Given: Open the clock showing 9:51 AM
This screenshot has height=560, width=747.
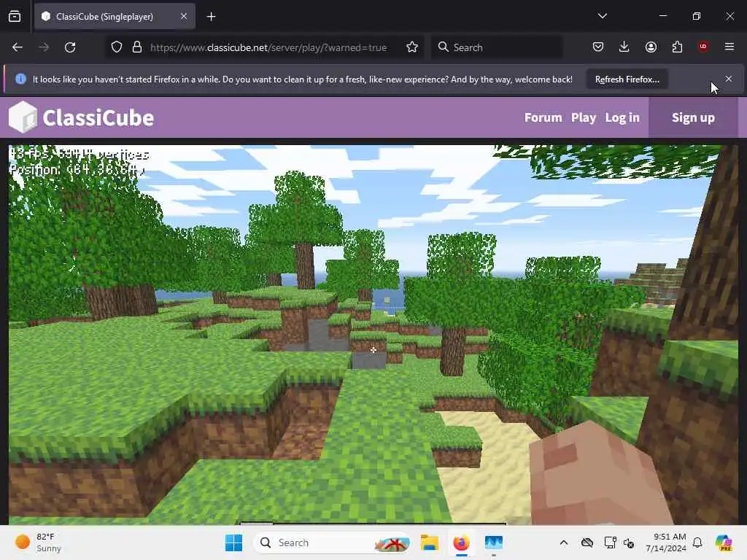Looking at the screenshot, I should click(666, 542).
